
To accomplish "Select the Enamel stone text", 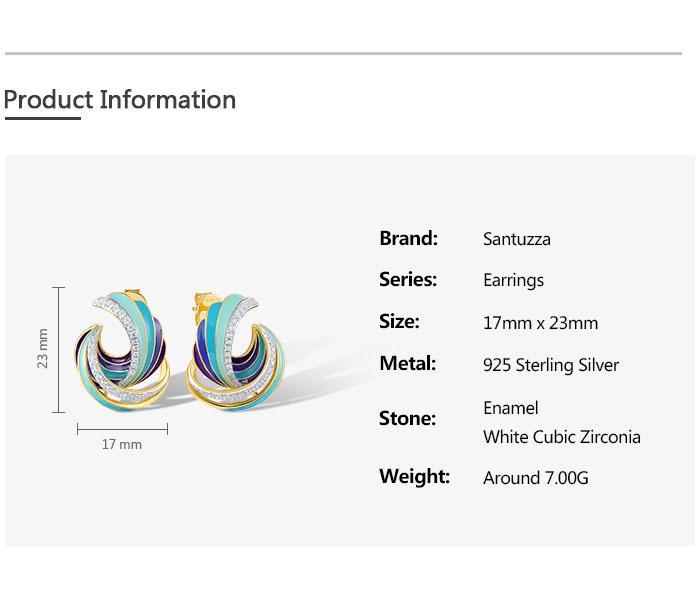I will (x=510, y=408).
